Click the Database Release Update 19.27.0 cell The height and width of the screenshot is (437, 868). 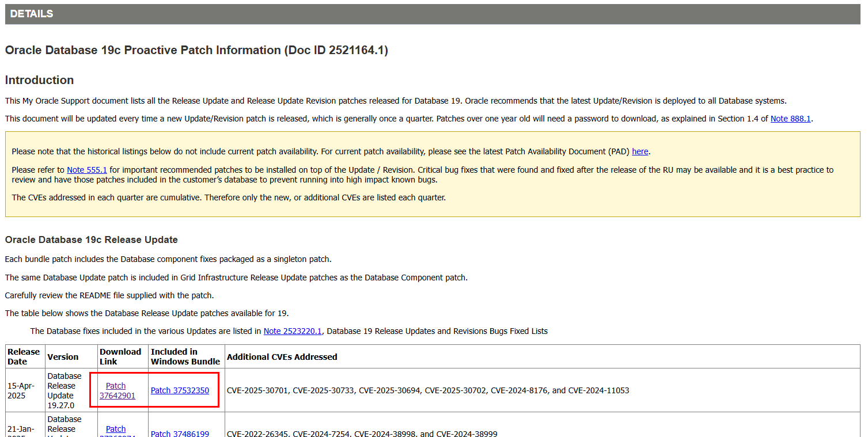tap(71, 390)
